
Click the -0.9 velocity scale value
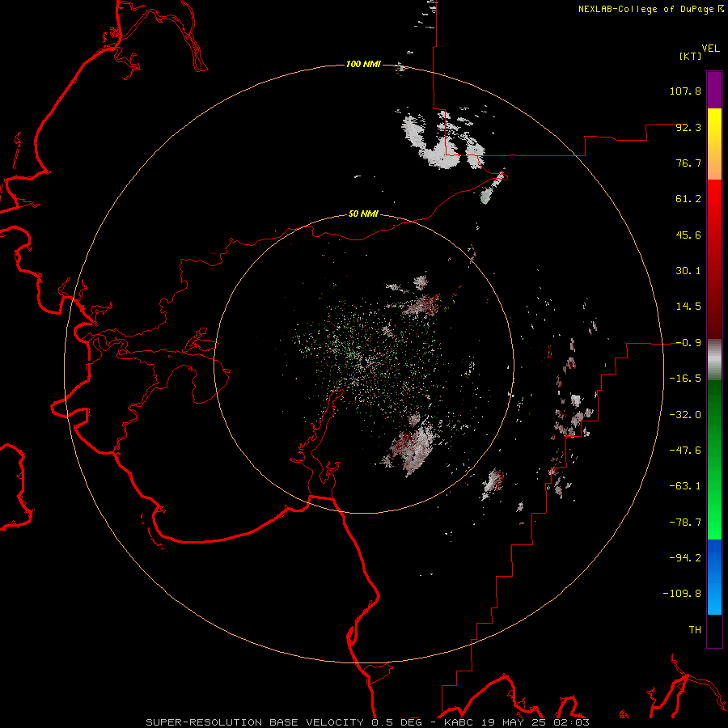point(688,343)
